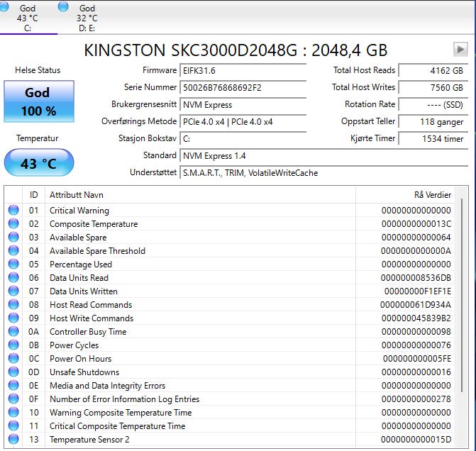The width and height of the screenshot is (476, 451).
Task: Click the status orb for Power Cycles
Action: click(x=13, y=345)
